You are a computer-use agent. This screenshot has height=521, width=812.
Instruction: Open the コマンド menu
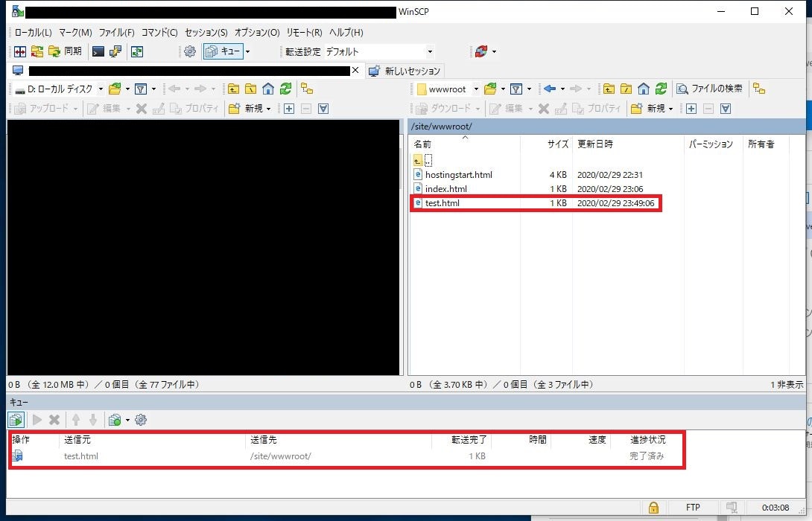(162, 32)
